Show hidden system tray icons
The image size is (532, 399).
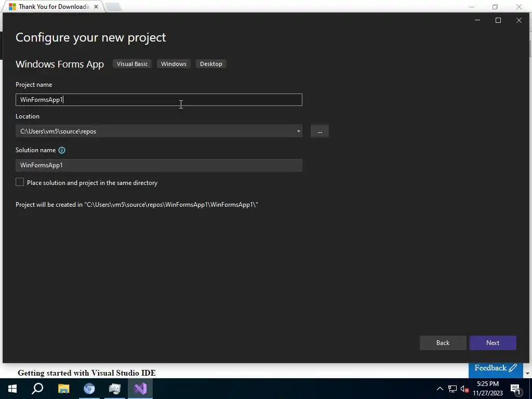coord(440,389)
